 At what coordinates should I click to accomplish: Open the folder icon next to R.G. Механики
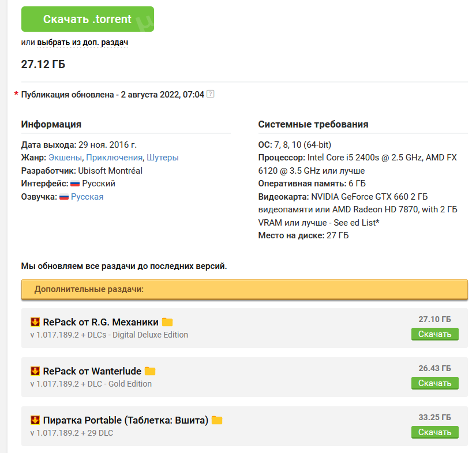click(167, 322)
